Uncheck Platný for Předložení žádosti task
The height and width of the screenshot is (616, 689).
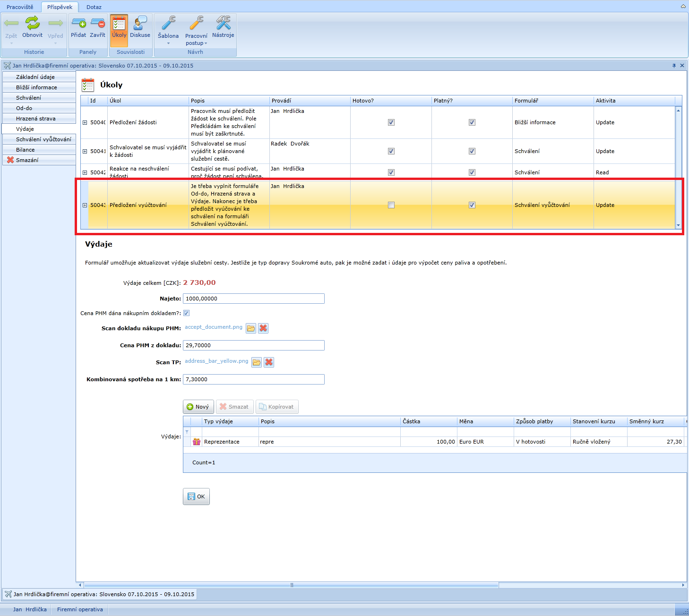(472, 122)
